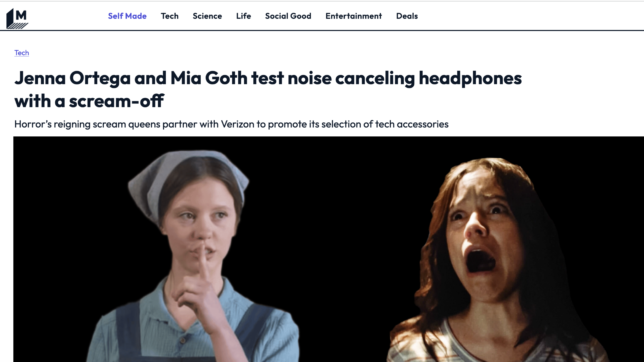Image resolution: width=644 pixels, height=362 pixels.
Task: Follow the underlined Tech breadcrumb link
Action: [x=22, y=53]
